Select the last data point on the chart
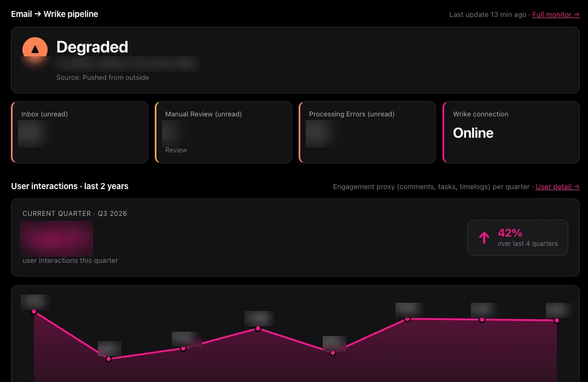Viewport: 588px width, 382px height. tap(556, 321)
